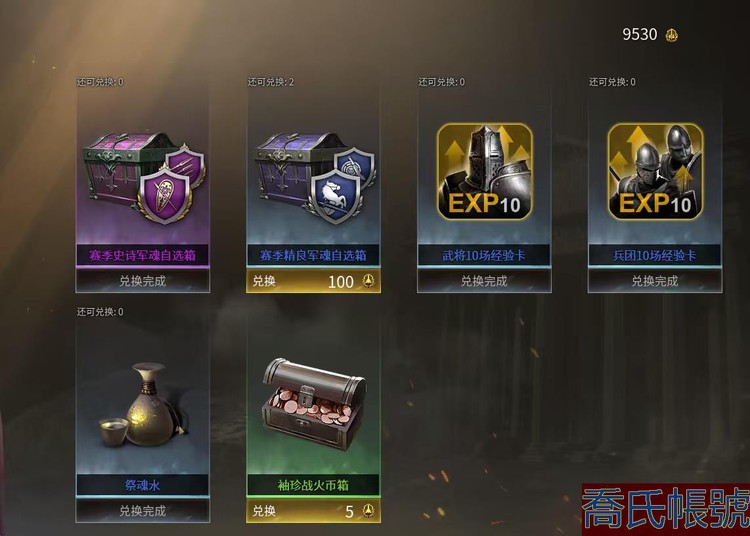750x536 pixels.
Task: Select the blue 赛季精良军魂自选箱 chest icon
Action: [315, 178]
